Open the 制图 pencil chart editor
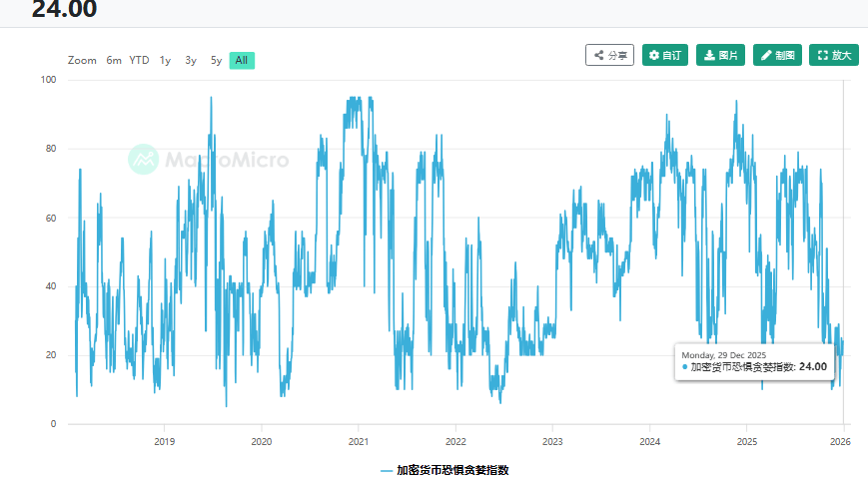868x481 pixels. (x=777, y=56)
